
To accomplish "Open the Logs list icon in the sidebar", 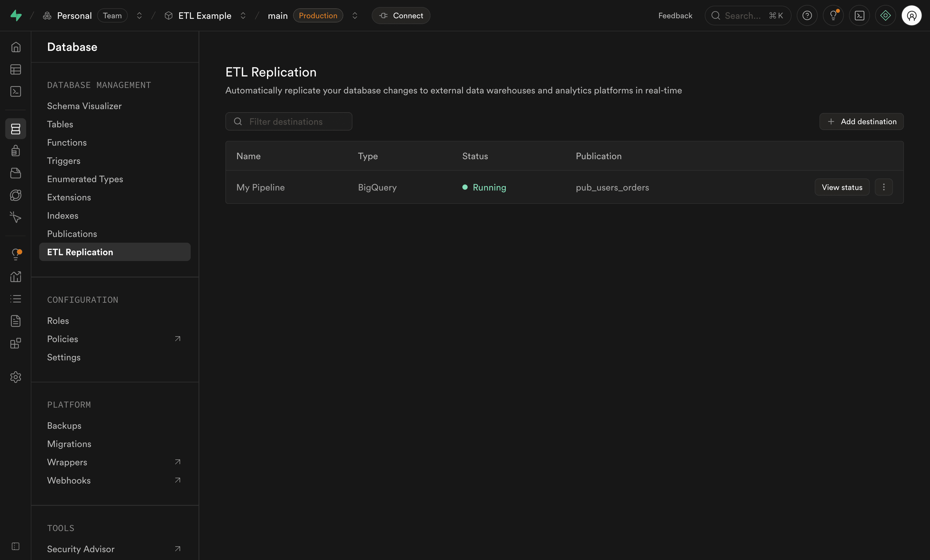I will [x=15, y=299].
